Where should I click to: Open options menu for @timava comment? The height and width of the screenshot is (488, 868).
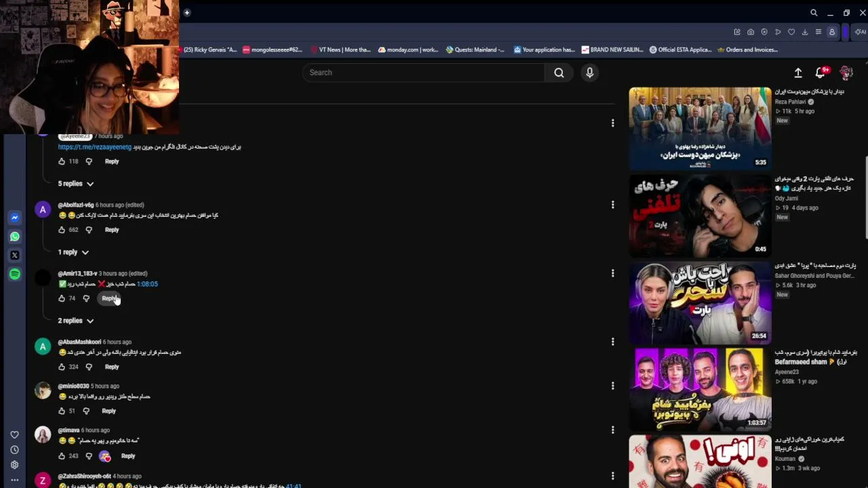[x=612, y=430]
